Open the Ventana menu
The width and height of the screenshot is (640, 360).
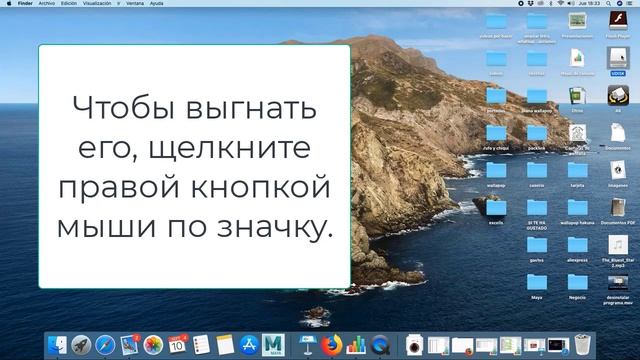(x=135, y=3)
